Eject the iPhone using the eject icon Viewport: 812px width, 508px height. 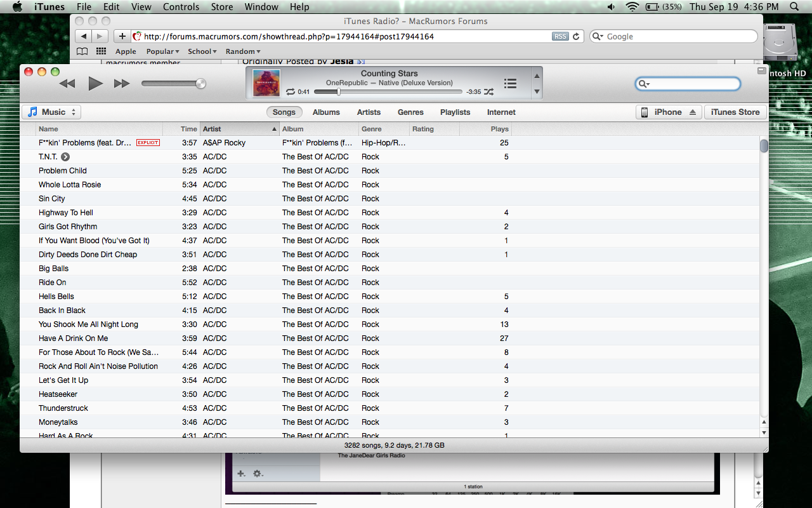point(693,112)
